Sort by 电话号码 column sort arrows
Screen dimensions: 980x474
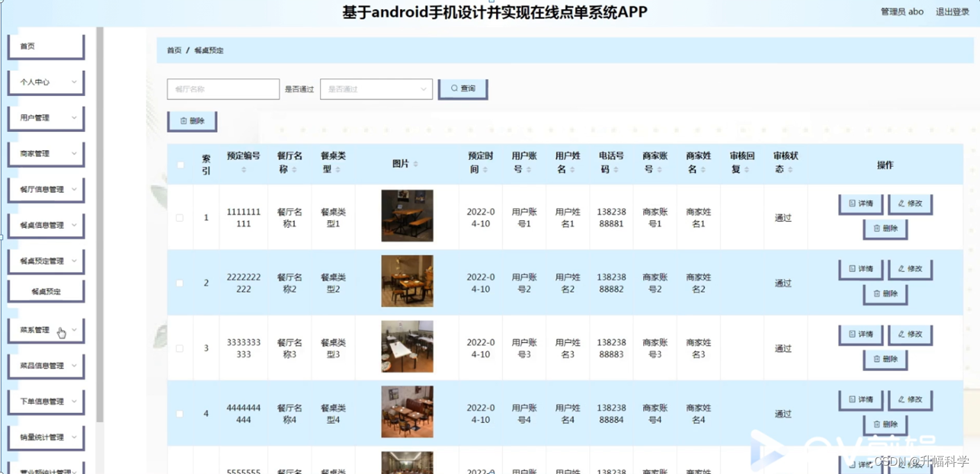pos(616,170)
